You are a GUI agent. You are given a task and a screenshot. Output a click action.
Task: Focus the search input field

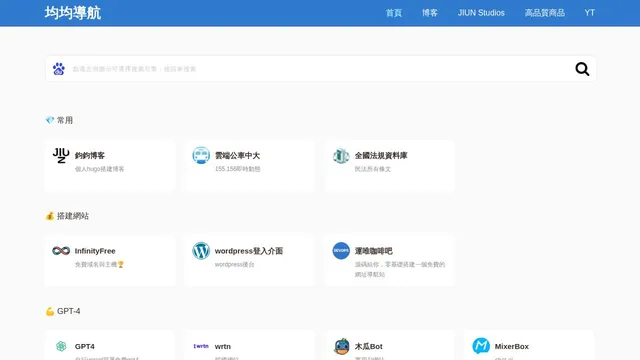pyautogui.click(x=320, y=69)
